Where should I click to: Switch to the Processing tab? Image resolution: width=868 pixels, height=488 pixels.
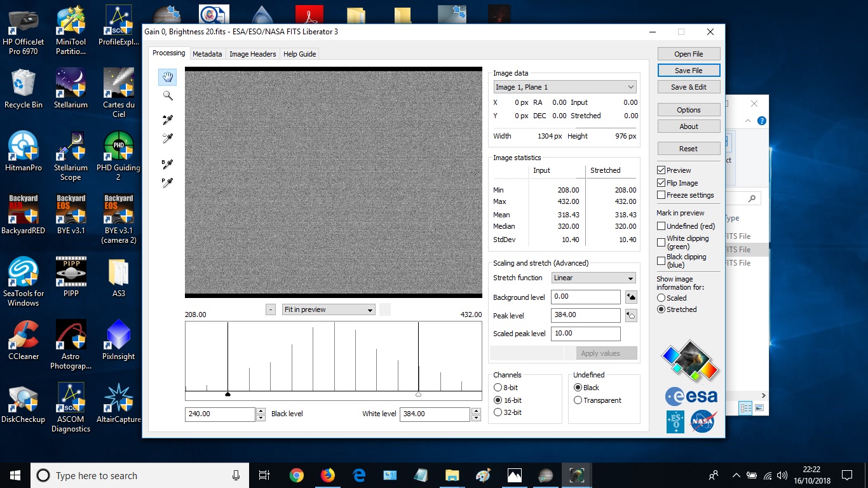click(168, 53)
